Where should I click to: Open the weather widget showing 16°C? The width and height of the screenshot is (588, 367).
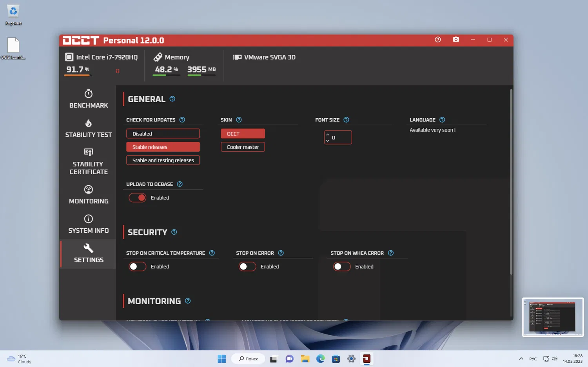(20, 359)
